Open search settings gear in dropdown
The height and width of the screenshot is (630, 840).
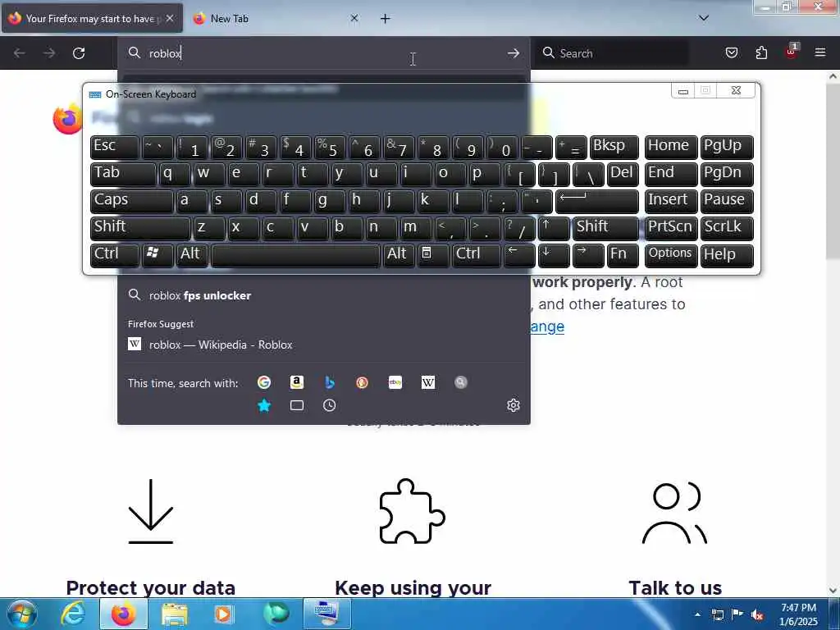tap(514, 405)
